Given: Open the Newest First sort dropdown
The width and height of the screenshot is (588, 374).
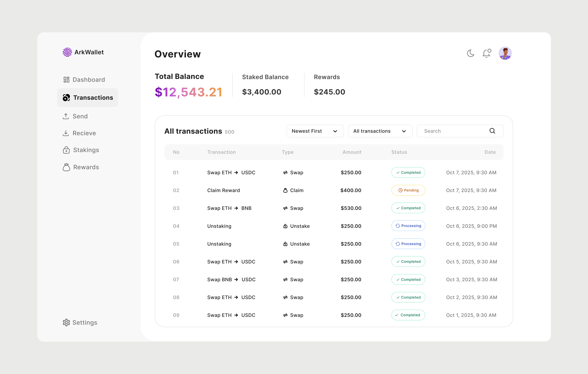Looking at the screenshot, I should pos(315,131).
